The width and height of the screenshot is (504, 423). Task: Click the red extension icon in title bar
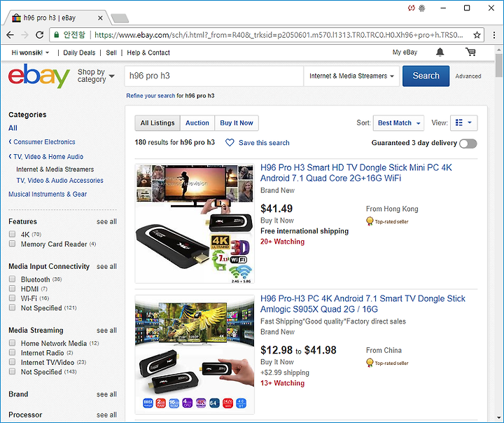click(411, 8)
